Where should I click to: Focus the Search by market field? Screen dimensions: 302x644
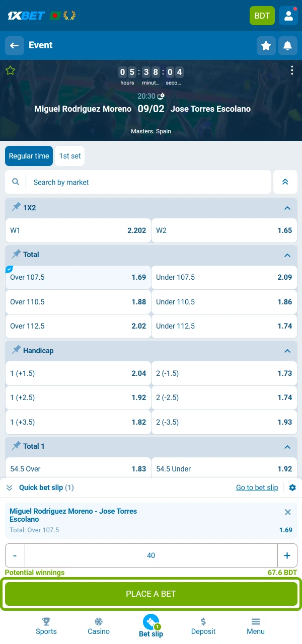(148, 182)
